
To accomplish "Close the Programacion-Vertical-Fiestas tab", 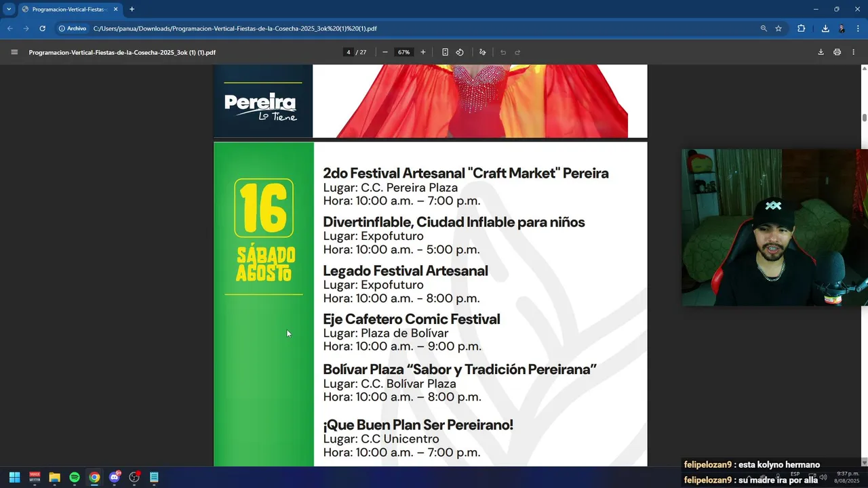I will click(115, 9).
